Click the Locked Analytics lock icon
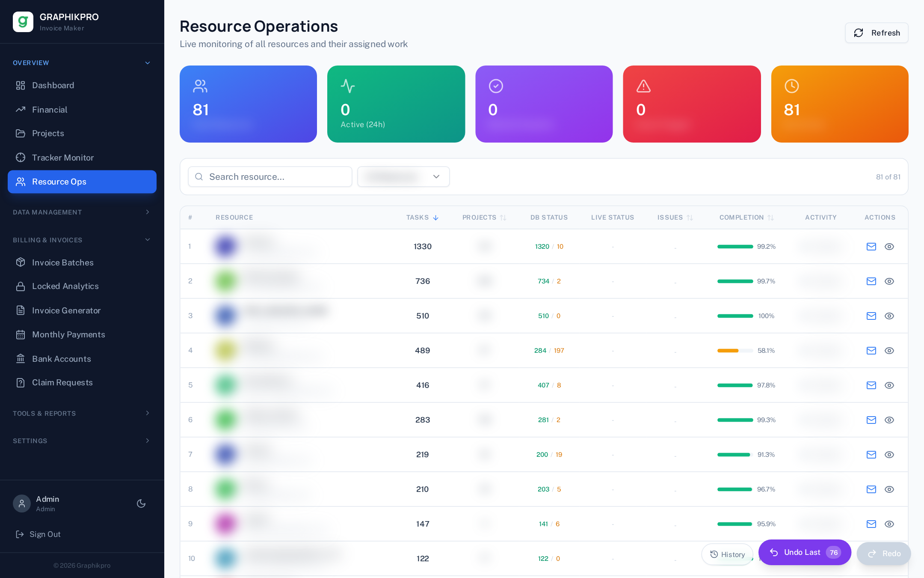This screenshot has width=924, height=578. [21, 286]
